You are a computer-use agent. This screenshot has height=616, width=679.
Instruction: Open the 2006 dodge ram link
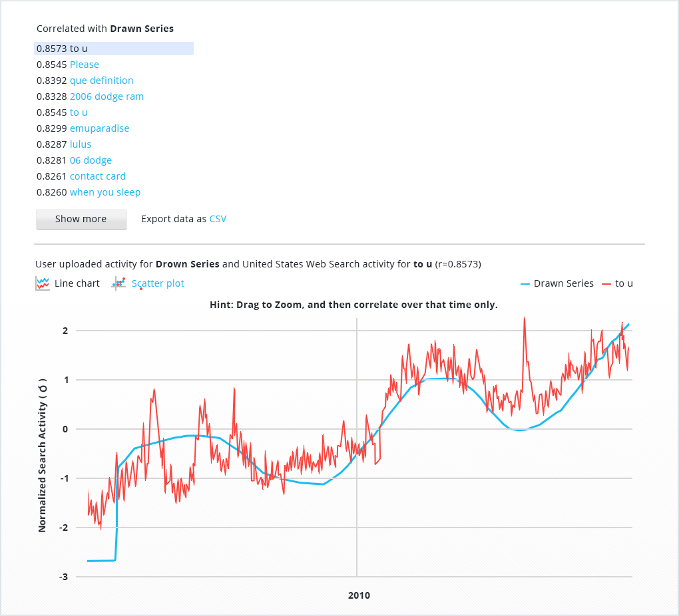tap(107, 96)
